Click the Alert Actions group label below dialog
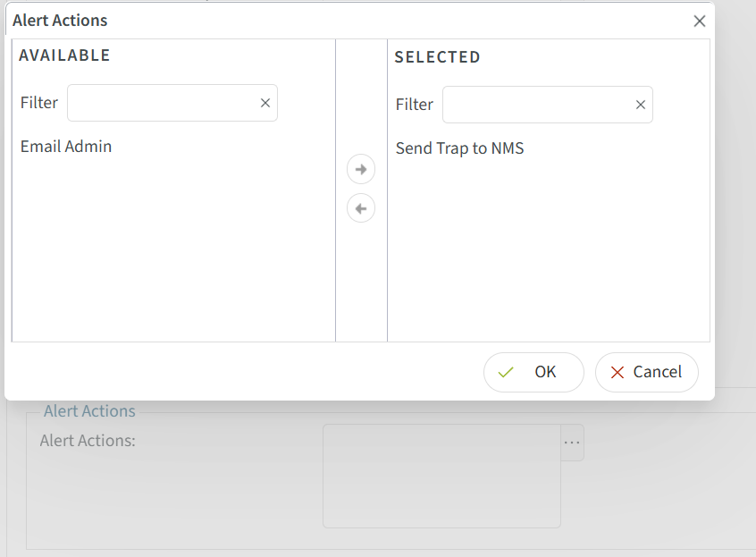The height and width of the screenshot is (557, 756). coord(89,410)
